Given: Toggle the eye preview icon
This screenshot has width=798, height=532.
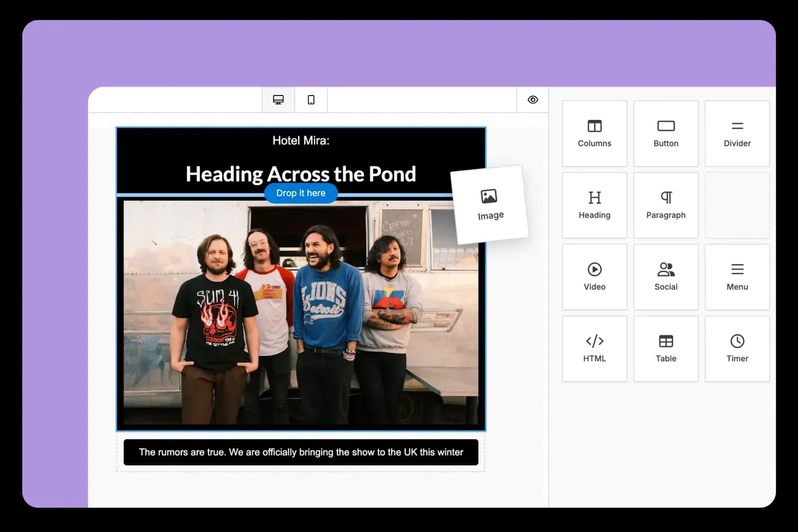Looking at the screenshot, I should tap(533, 100).
